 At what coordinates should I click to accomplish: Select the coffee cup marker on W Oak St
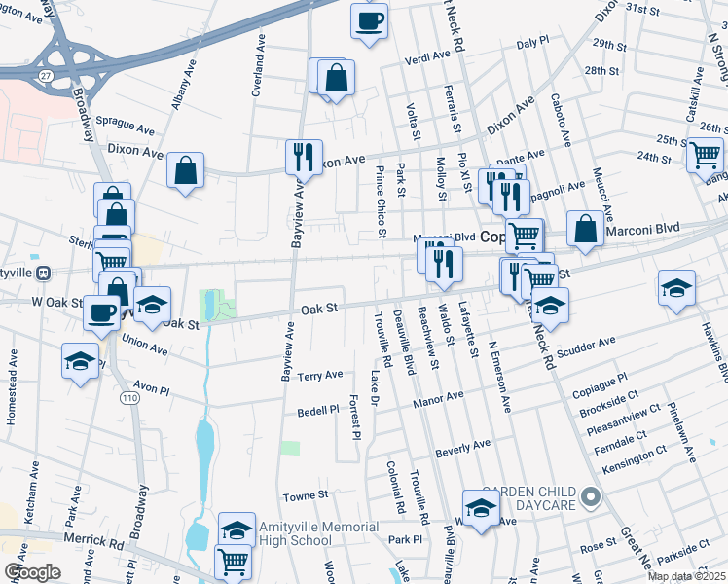pyautogui.click(x=102, y=313)
